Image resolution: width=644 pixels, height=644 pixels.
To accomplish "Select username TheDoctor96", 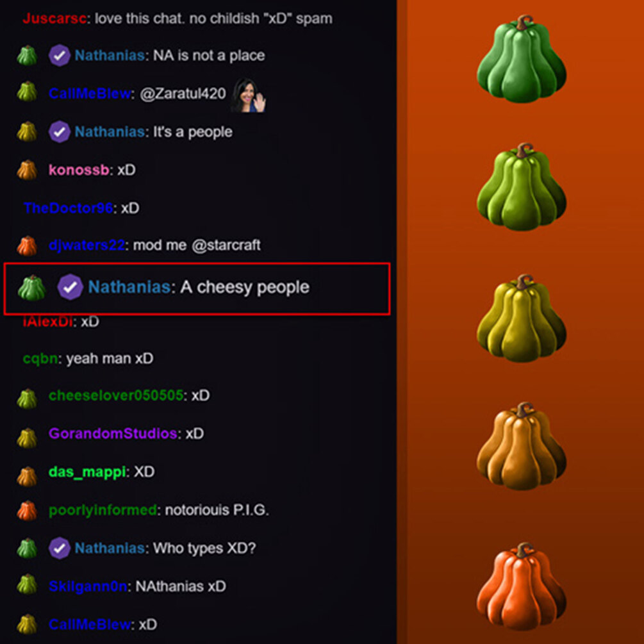I will point(68,208).
